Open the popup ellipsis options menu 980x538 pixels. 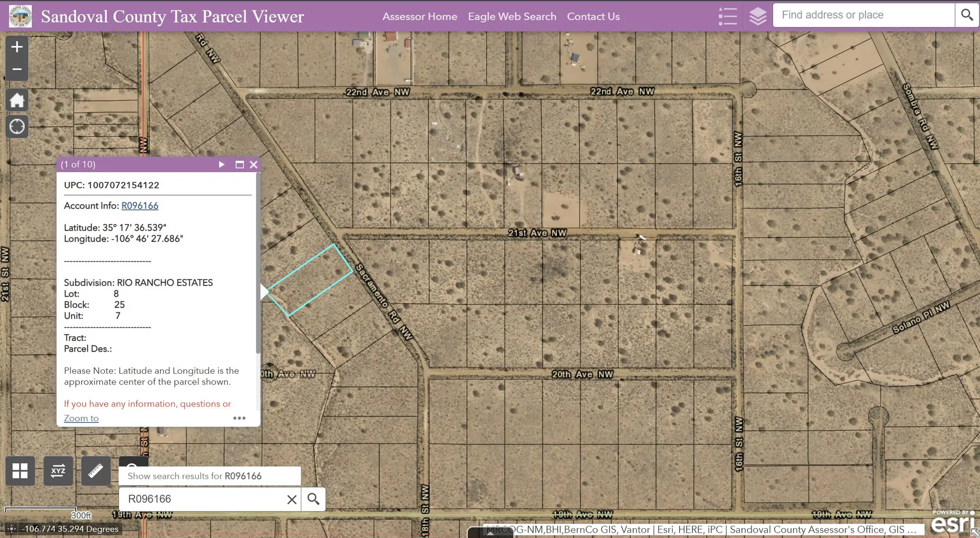[240, 418]
